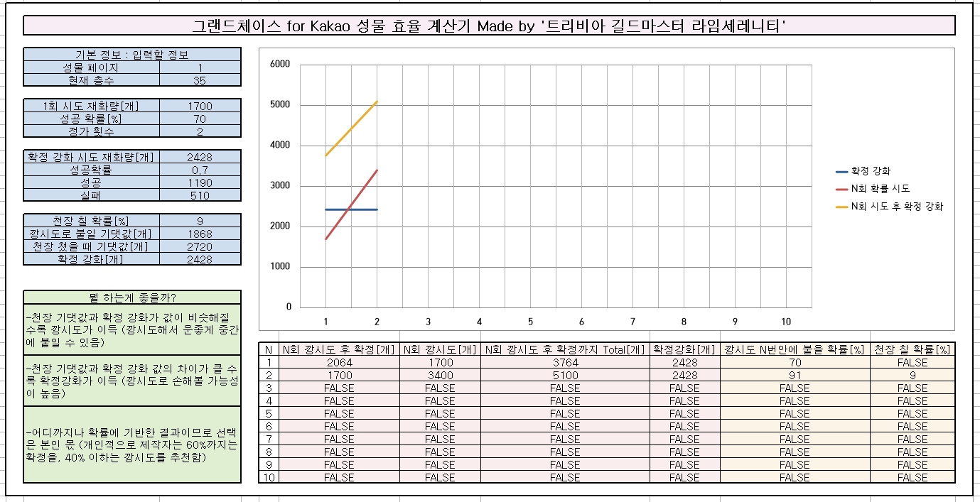Select the title cell '그랜드체이스 for Kakao 성물 효율 계산기'
Screen dimensions: 980x502
(489, 26)
